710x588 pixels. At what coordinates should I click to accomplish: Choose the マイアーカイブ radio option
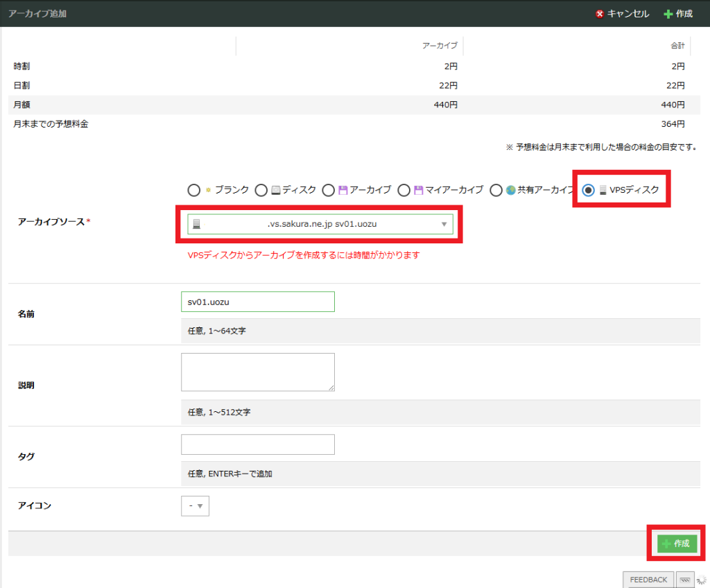pos(404,190)
